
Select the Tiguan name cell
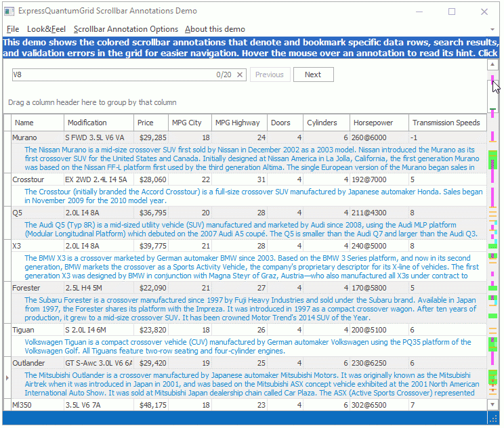[x=38, y=330]
